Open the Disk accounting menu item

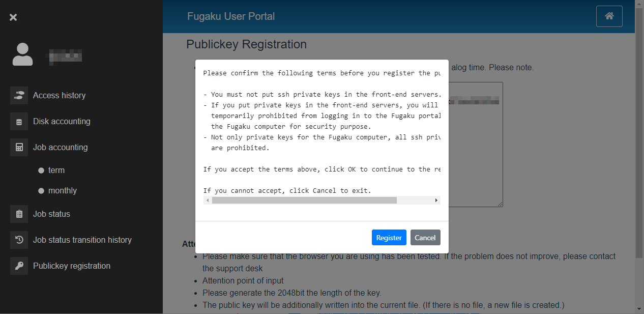pyautogui.click(x=62, y=122)
